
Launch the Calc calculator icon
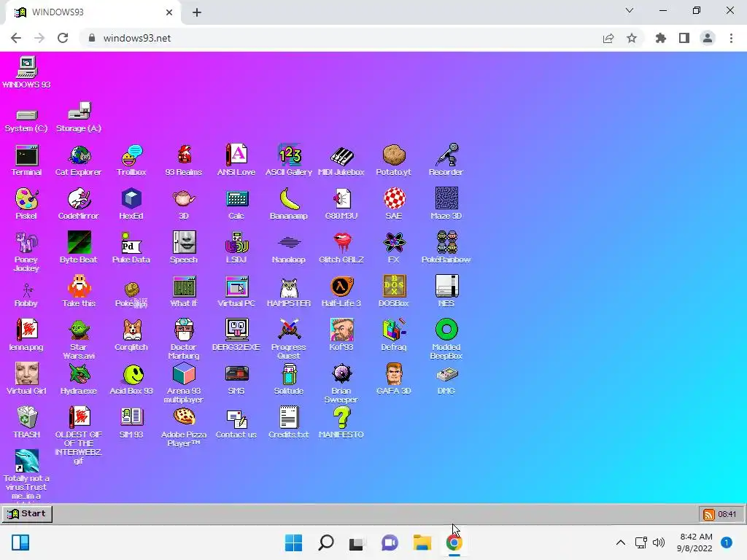[x=236, y=204]
